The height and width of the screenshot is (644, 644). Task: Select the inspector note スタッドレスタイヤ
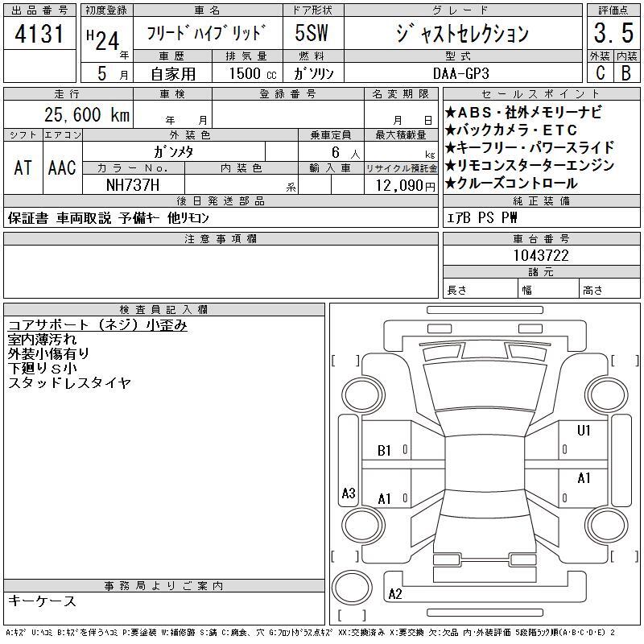click(x=69, y=383)
